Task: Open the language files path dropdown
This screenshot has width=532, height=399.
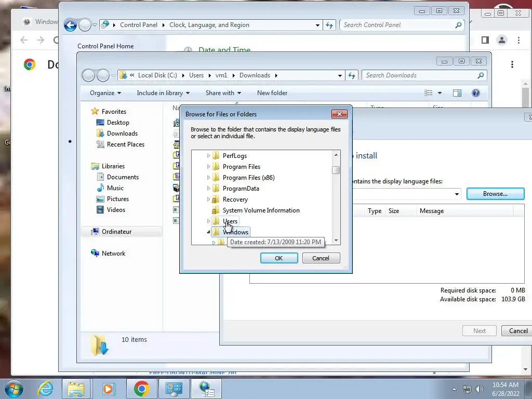Action: 457,194
